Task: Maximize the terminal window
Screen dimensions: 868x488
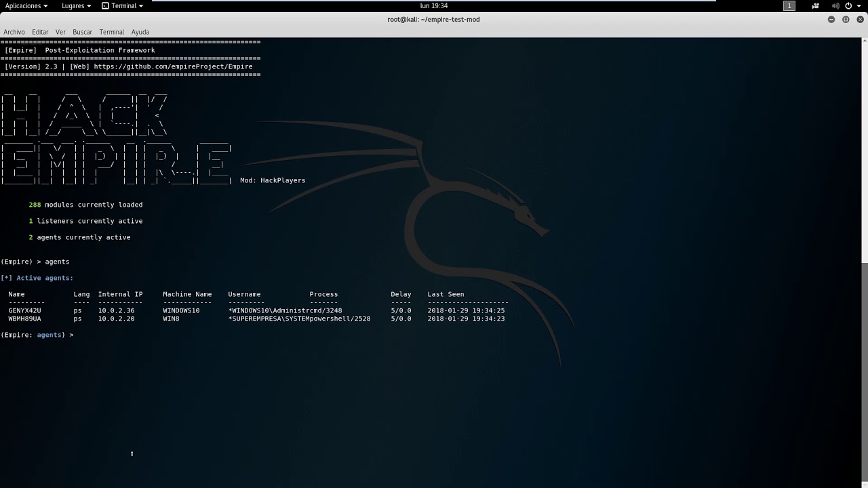Action: pyautogui.click(x=846, y=20)
